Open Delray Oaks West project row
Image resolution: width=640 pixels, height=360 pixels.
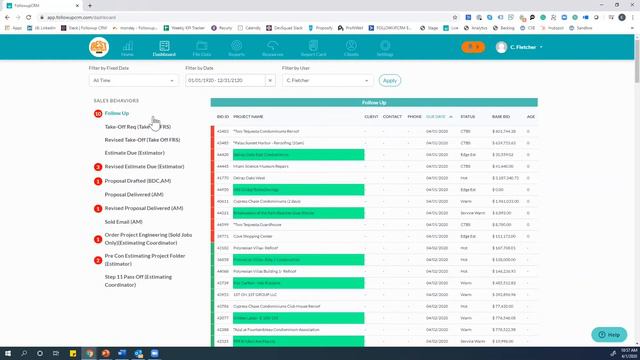[x=374, y=178]
